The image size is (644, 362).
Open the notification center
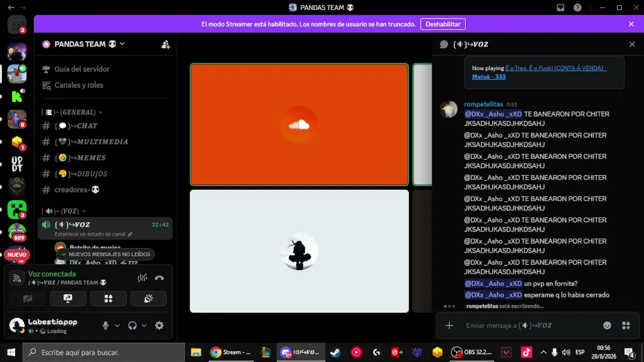629,352
